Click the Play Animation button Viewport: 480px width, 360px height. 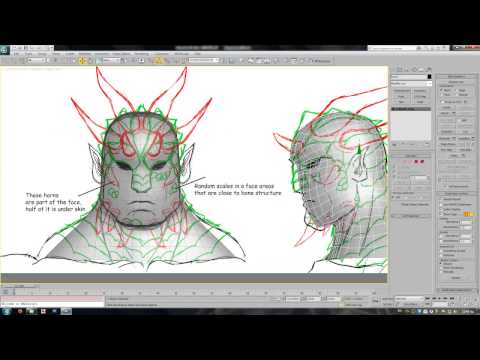click(x=439, y=298)
